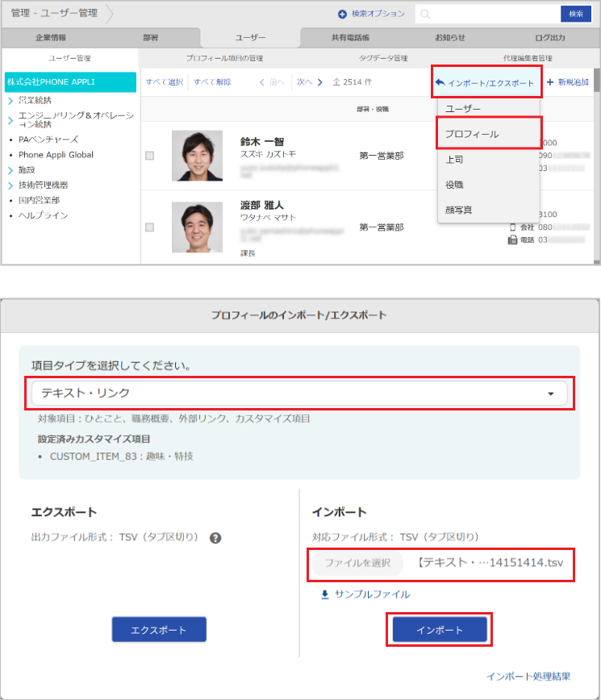The width and height of the screenshot is (601, 700).
Task: Click the 部署・役職 column header
Action: pos(373,110)
